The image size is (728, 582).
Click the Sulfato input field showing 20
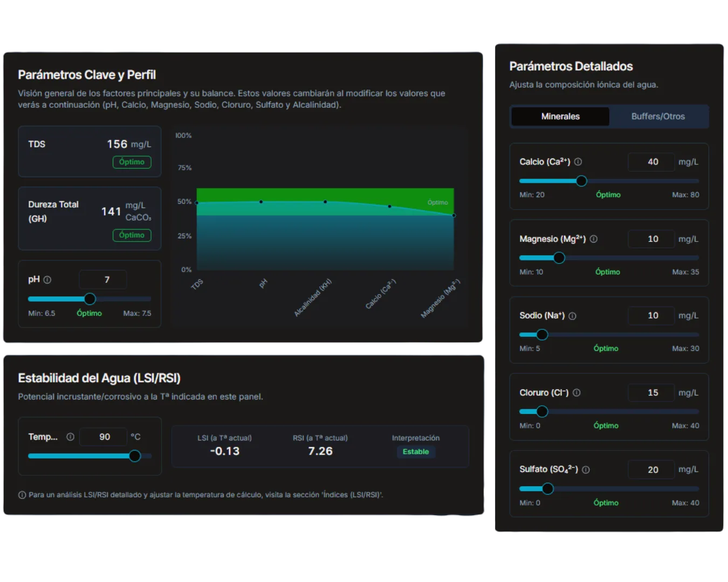coord(651,470)
